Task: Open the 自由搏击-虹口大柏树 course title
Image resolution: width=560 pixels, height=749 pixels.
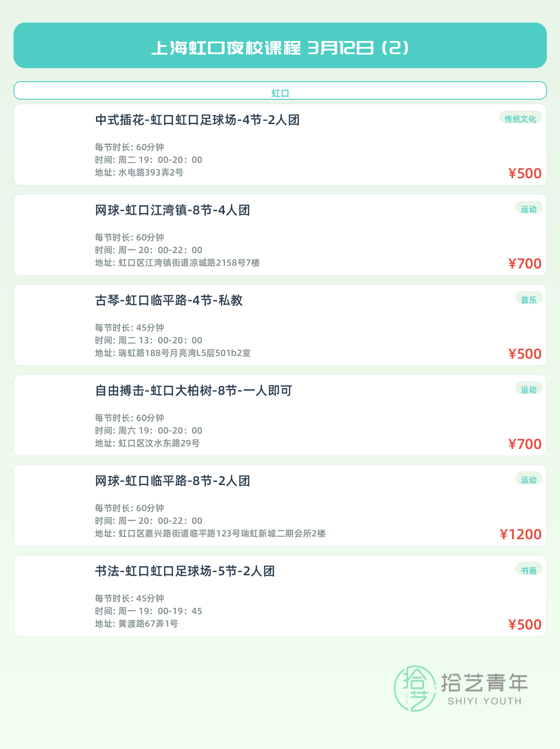Action: coord(193,391)
